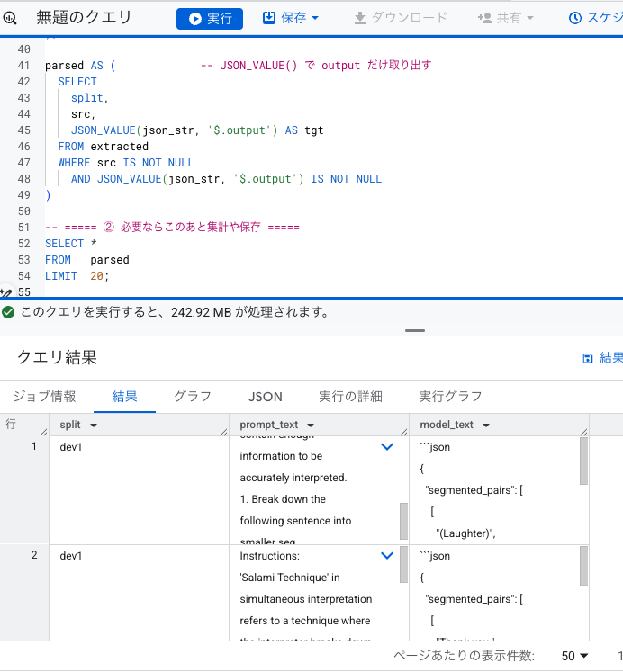Open prompt_text column header dropdown arrow
The image size is (623, 672).
[x=311, y=426]
